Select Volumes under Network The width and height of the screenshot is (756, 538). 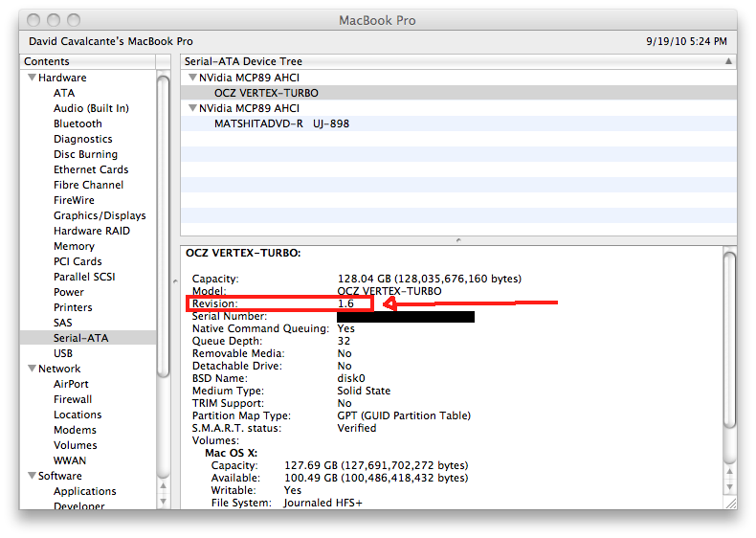pyautogui.click(x=76, y=445)
